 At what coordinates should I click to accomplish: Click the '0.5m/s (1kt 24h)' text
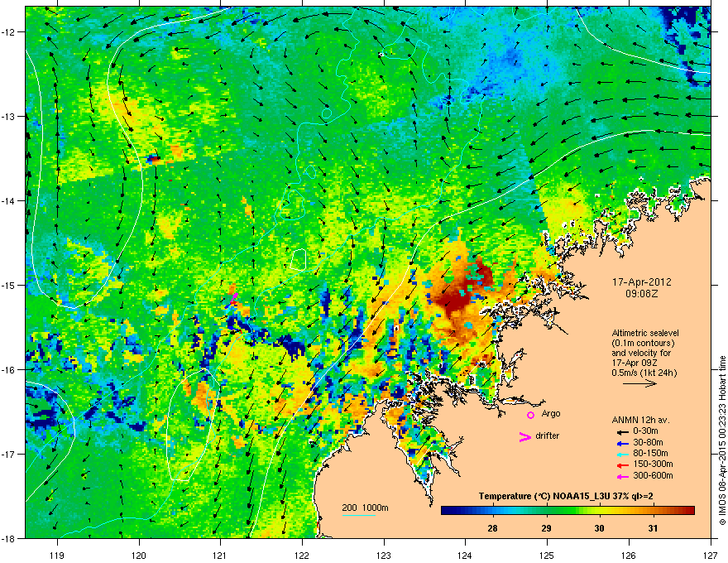[644, 373]
